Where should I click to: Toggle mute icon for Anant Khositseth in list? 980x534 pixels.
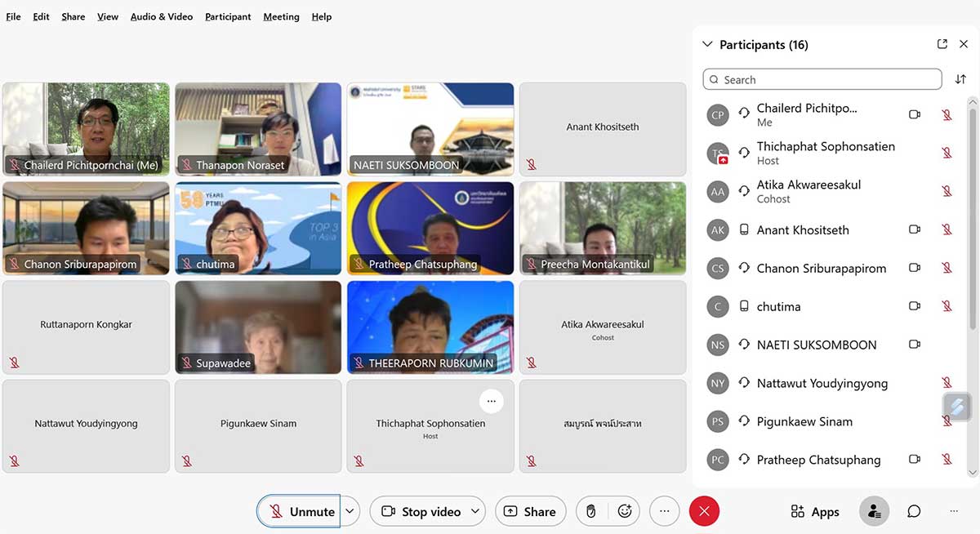click(947, 230)
